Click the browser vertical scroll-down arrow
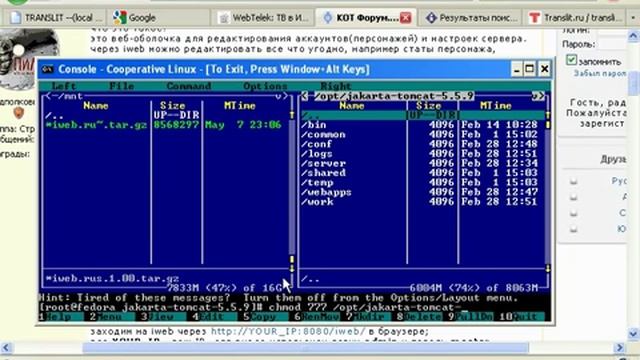Image resolution: width=640 pixels, height=360 pixels. click(x=633, y=334)
